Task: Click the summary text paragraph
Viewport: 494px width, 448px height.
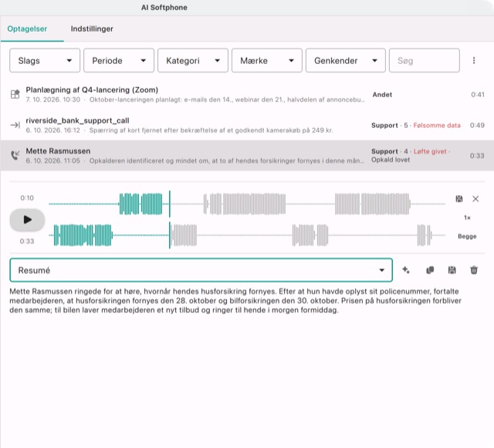Action: point(235,301)
